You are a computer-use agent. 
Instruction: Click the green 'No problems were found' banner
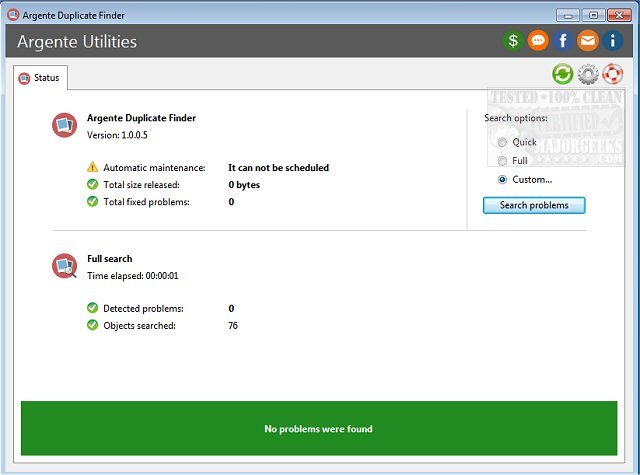click(318, 429)
